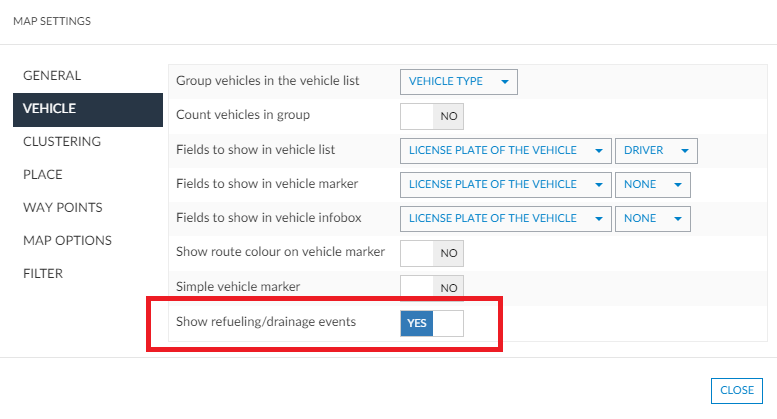Open the Map Options tab

coord(67,241)
